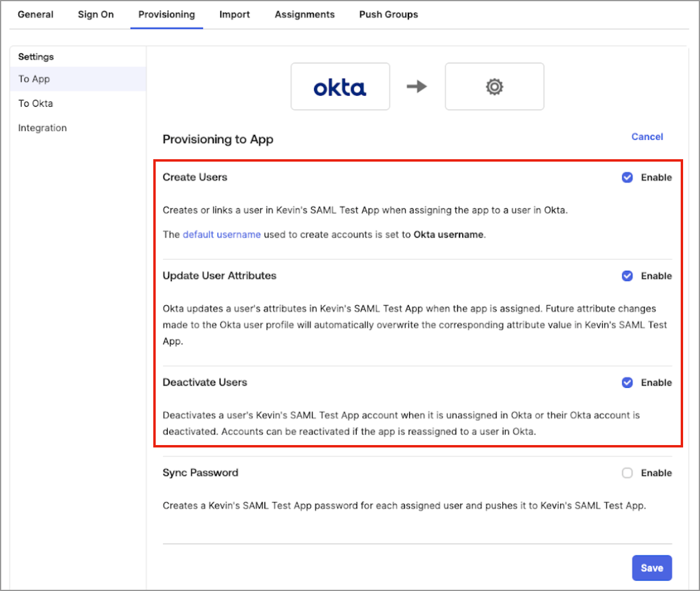Click the gear app icon box
Screen dimensions: 700x591
494,86
